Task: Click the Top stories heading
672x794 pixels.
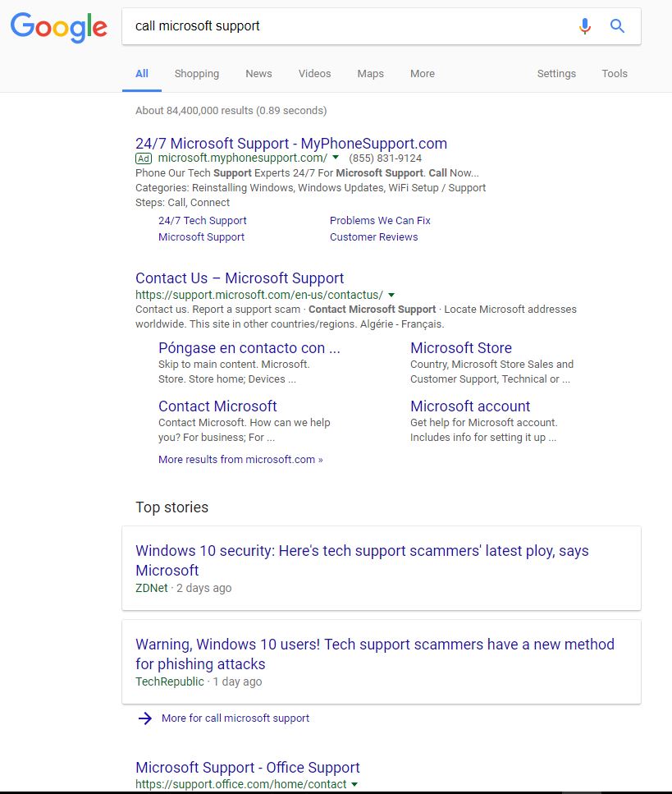Action: [172, 507]
